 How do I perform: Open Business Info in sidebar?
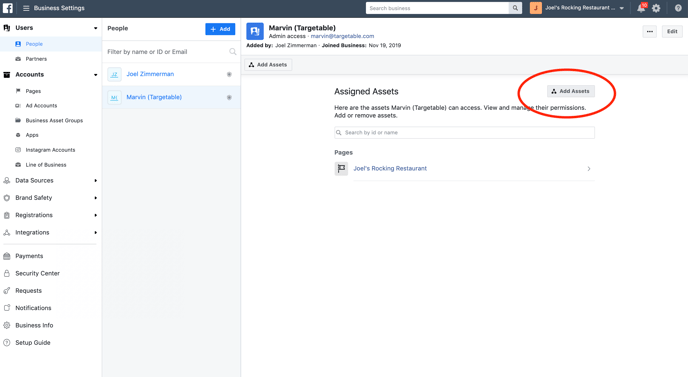pos(34,325)
